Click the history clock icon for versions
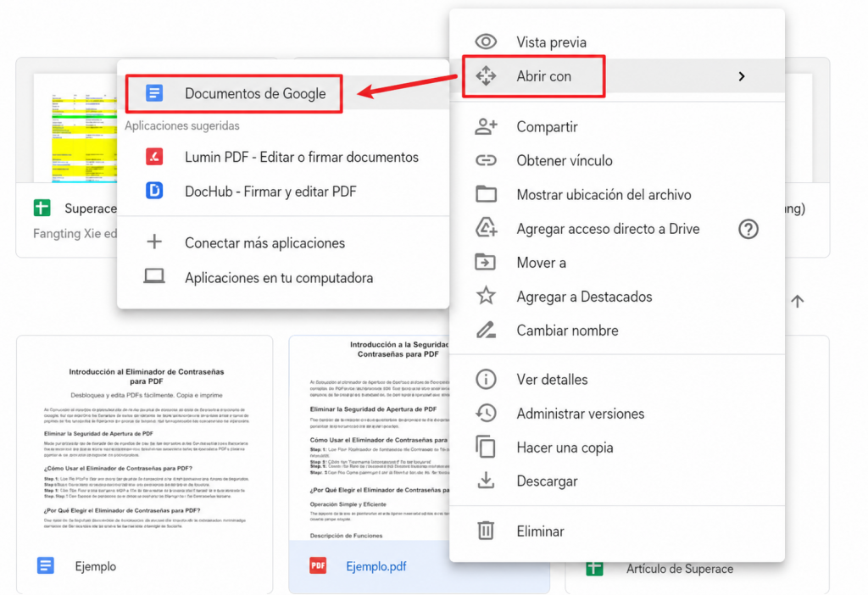 pos(486,413)
